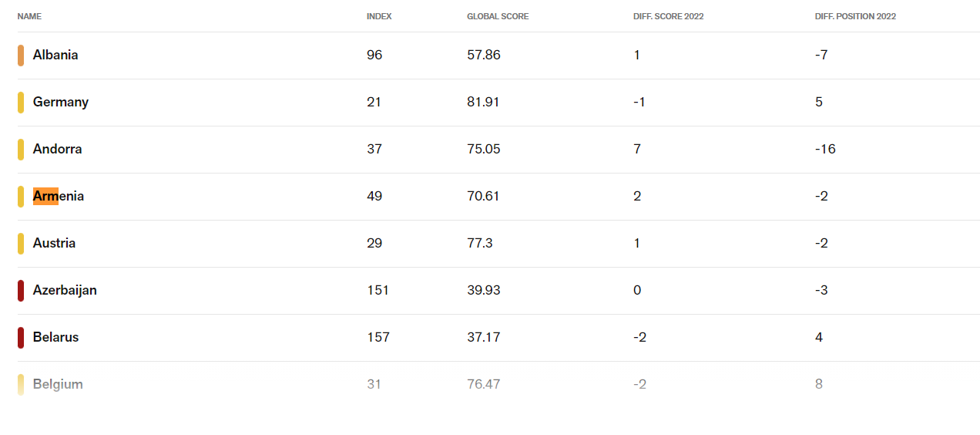Select the Andorra country name
The image size is (980, 435).
pyautogui.click(x=58, y=149)
